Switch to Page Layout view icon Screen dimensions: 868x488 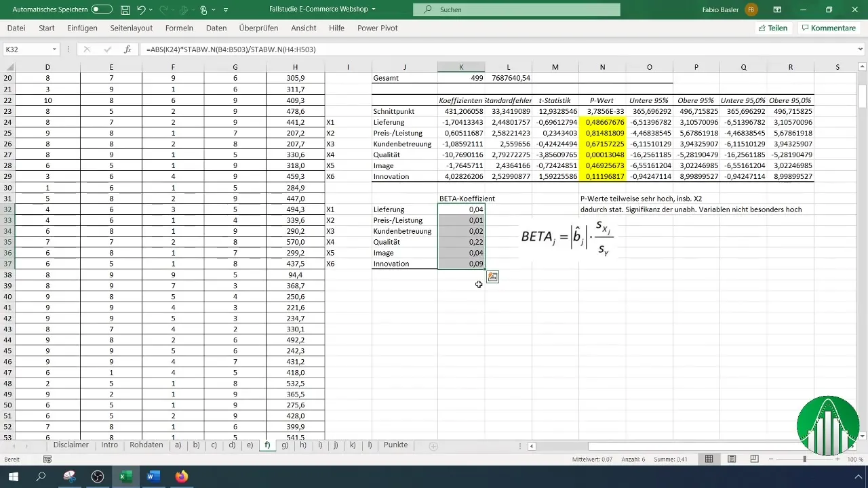pos(732,460)
